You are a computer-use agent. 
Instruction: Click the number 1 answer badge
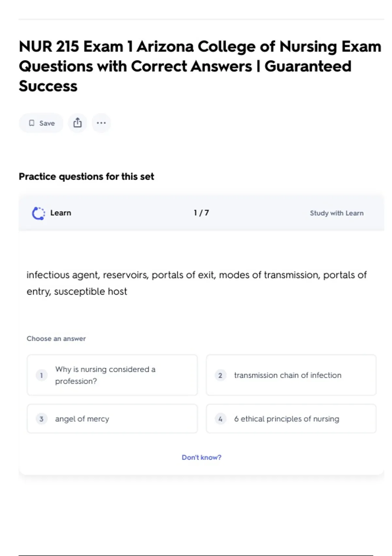coord(41,375)
